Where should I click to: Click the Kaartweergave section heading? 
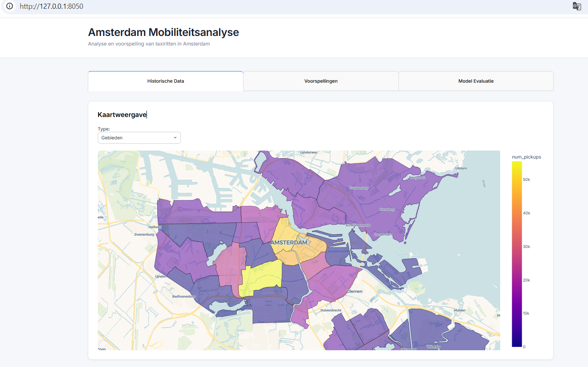click(122, 115)
